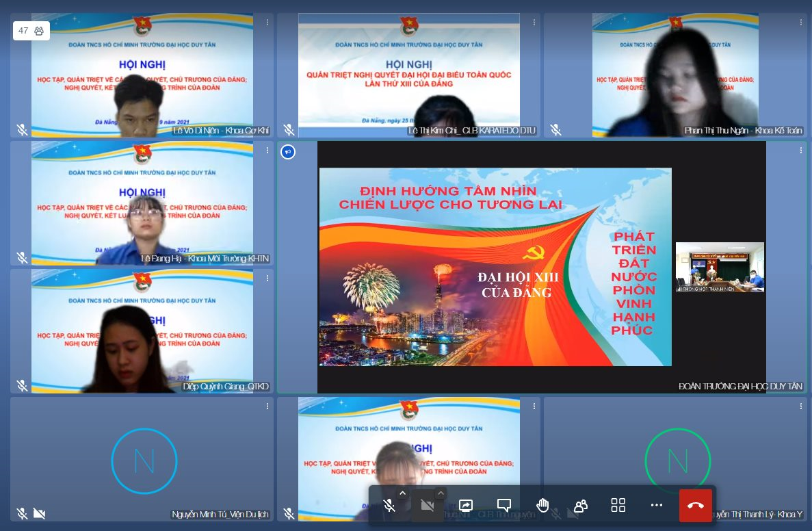Image resolution: width=812 pixels, height=531 pixels.
Task: Select Diệp Quỳnh Giang video tile
Action: pyautogui.click(x=142, y=331)
